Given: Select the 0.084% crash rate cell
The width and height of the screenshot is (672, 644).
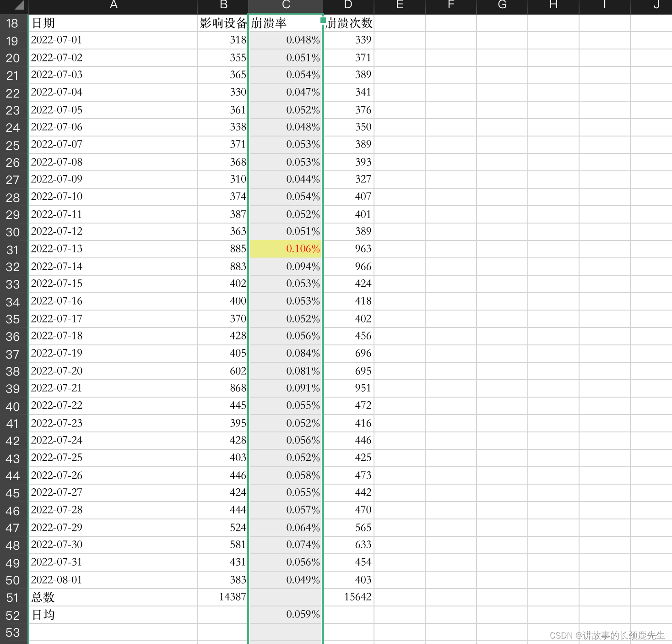Looking at the screenshot, I should (x=286, y=354).
